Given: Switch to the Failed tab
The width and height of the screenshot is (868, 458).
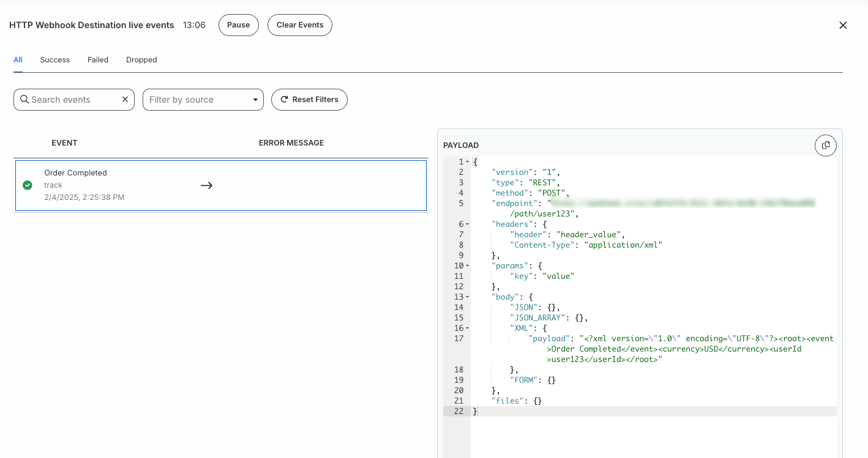Looking at the screenshot, I should pyautogui.click(x=98, y=60).
